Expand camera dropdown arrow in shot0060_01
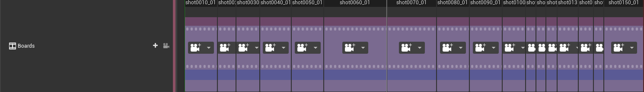This screenshot has height=92, width=644. [363, 48]
